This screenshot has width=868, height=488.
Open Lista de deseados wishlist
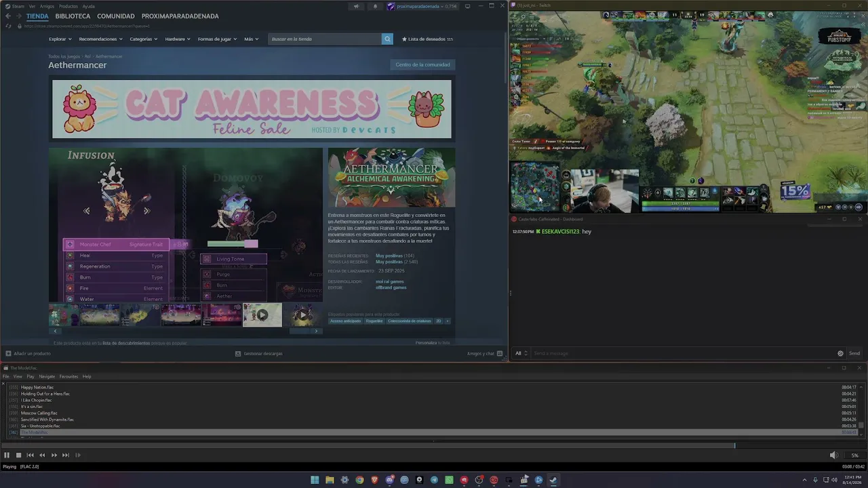tap(427, 39)
